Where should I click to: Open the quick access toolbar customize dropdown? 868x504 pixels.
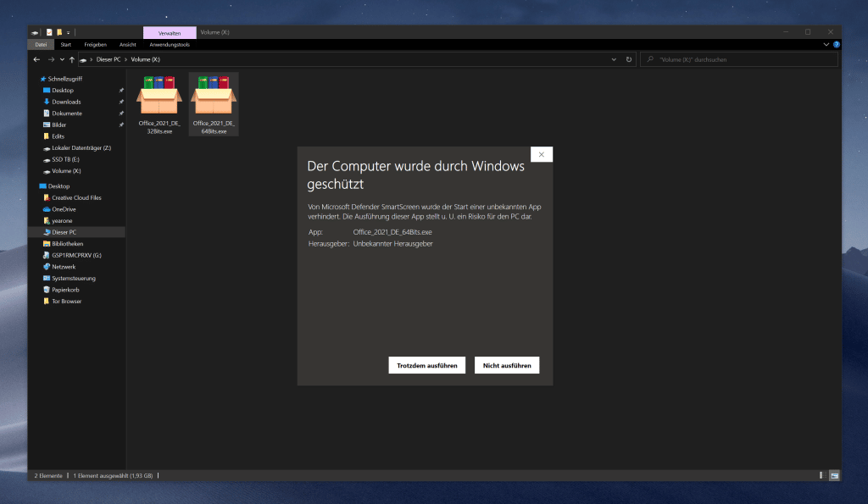coord(69,33)
